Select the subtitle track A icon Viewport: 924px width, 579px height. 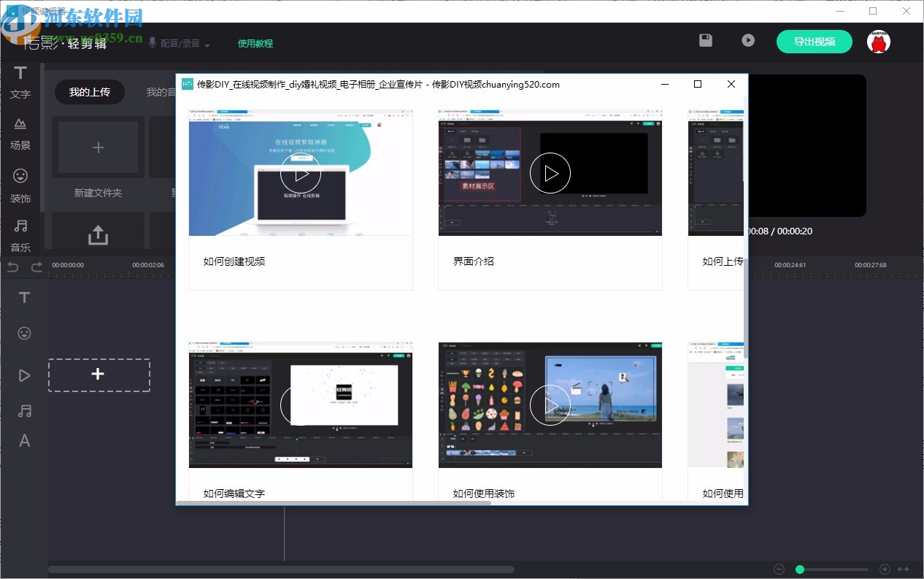pyautogui.click(x=24, y=440)
